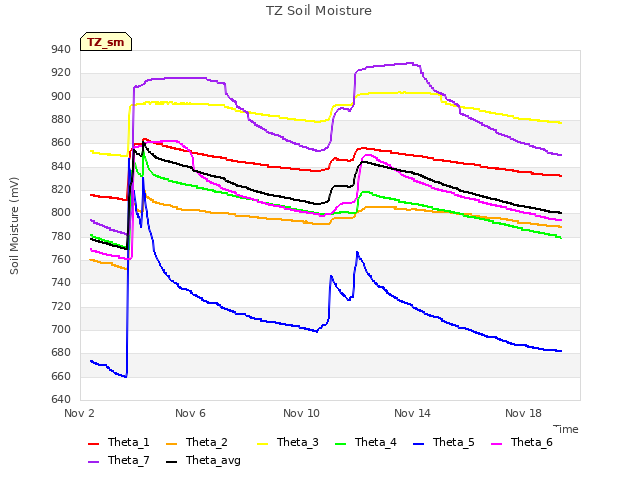Click the 900 y-axis tick label

[x=61, y=96]
